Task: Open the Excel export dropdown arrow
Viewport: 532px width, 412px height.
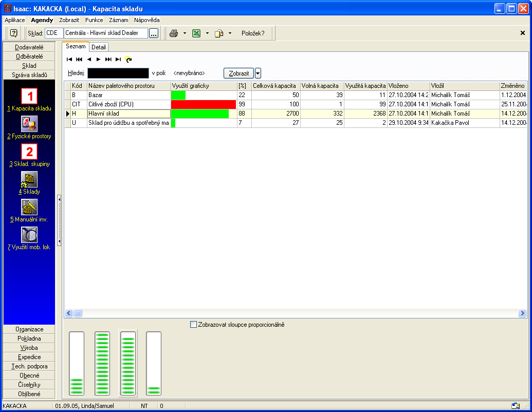Action: (x=207, y=33)
